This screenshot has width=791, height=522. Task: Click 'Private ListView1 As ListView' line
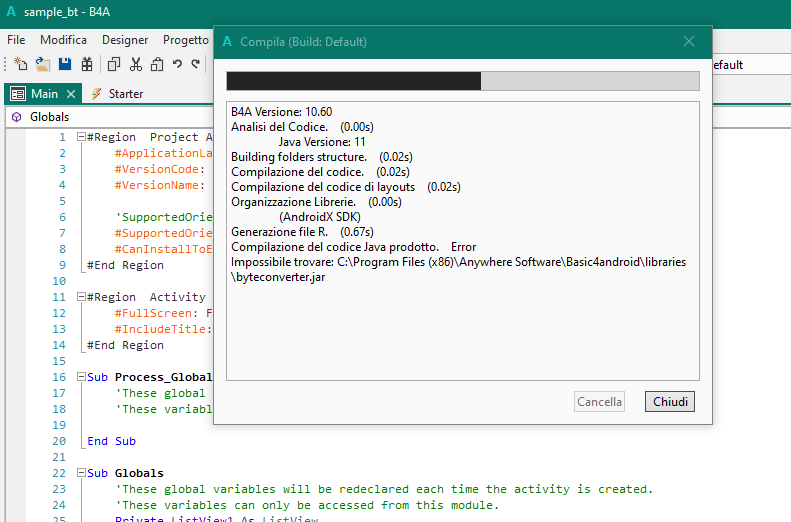click(x=216, y=518)
